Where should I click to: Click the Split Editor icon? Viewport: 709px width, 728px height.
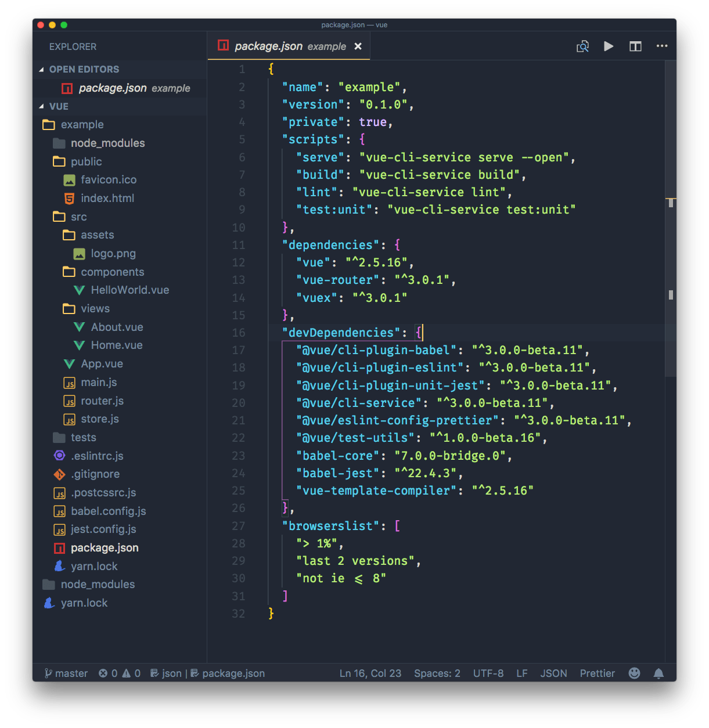click(x=635, y=46)
